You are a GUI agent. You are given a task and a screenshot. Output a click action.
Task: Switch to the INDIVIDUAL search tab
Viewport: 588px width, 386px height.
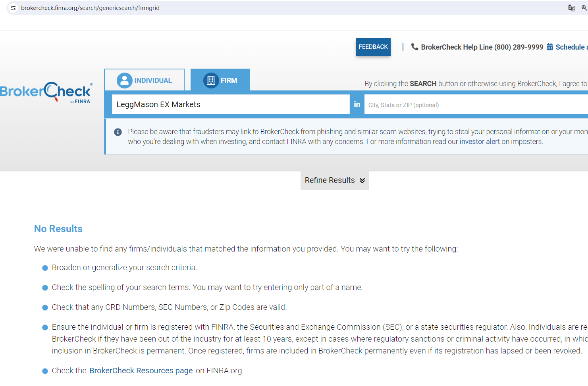tap(145, 80)
